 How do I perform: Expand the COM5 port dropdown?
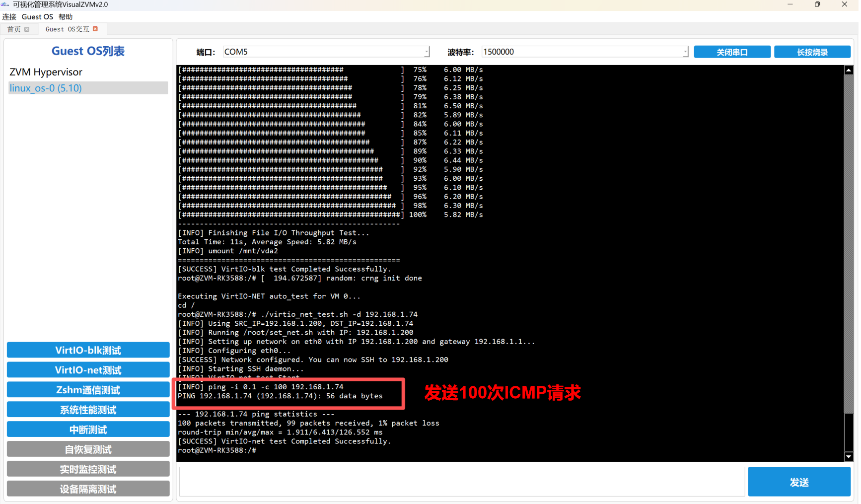(426, 52)
